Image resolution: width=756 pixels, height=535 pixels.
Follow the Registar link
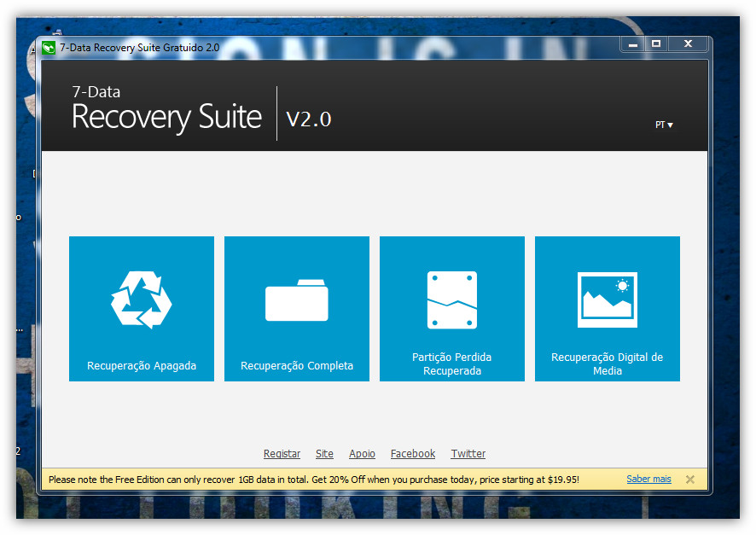[x=282, y=454]
